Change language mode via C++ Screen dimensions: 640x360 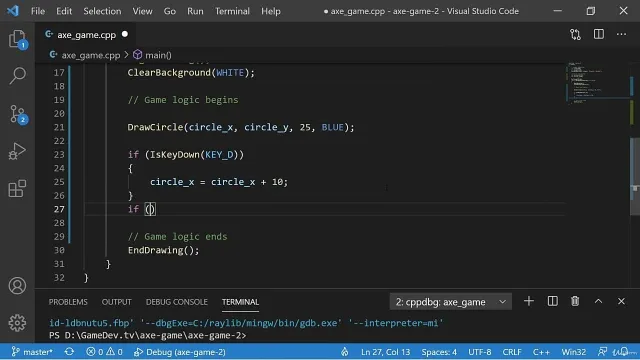[541, 352]
